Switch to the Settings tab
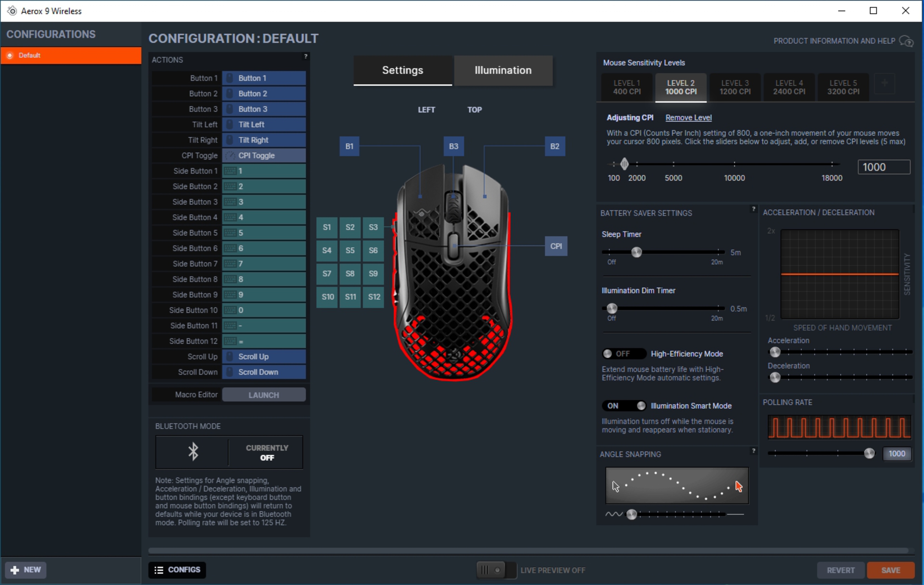Screen dimensions: 924x585 pos(403,70)
